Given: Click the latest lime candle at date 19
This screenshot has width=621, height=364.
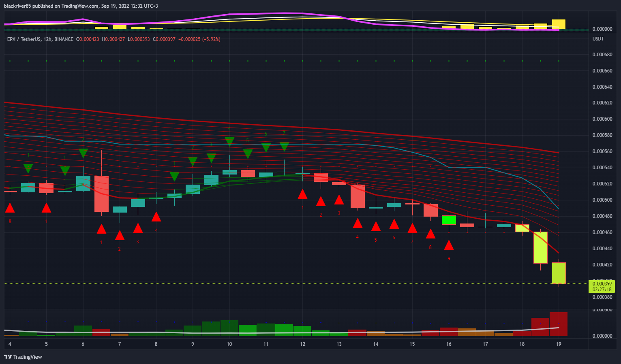Looking at the screenshot, I should click(x=559, y=273).
